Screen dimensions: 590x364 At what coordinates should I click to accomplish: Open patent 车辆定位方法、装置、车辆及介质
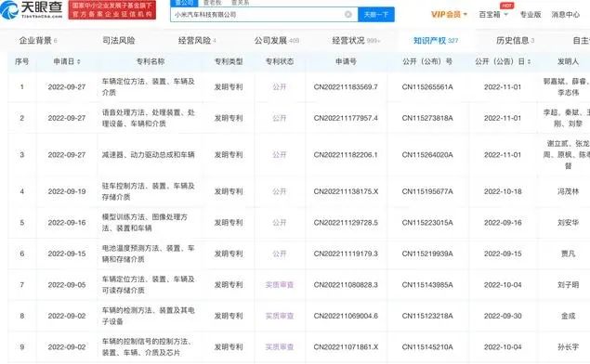(149, 87)
